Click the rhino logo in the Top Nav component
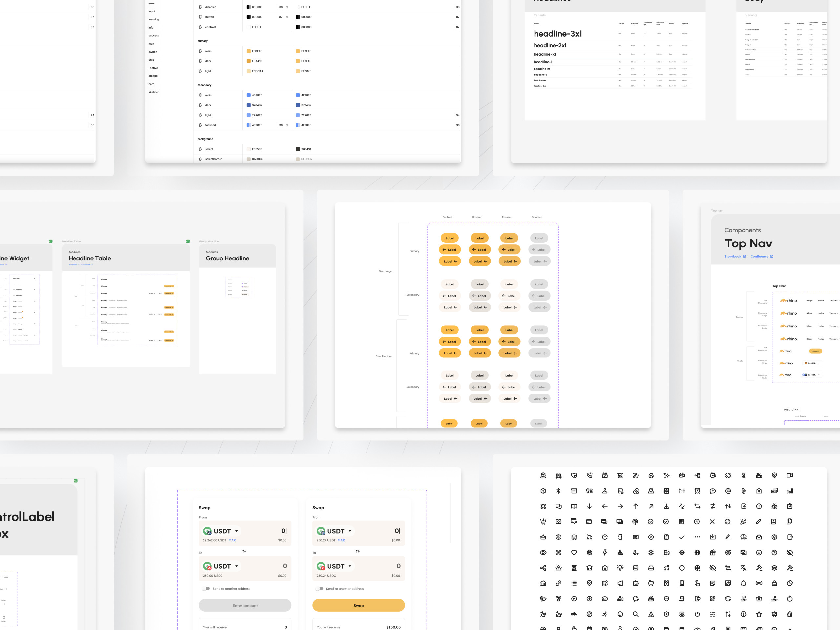This screenshot has height=630, width=840. point(789,300)
